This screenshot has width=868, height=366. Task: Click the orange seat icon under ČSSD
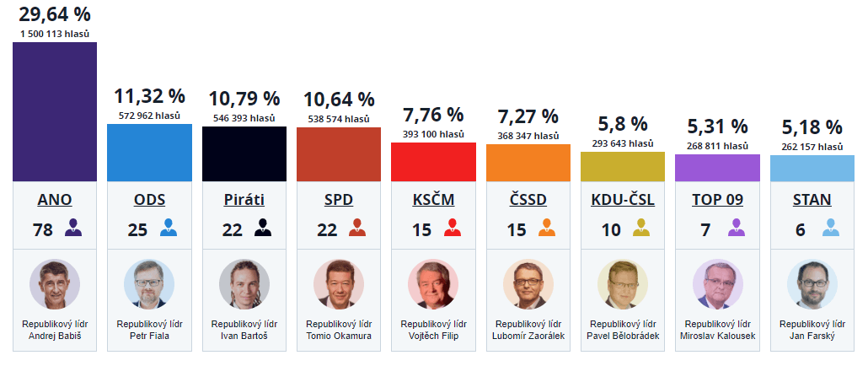tap(547, 228)
